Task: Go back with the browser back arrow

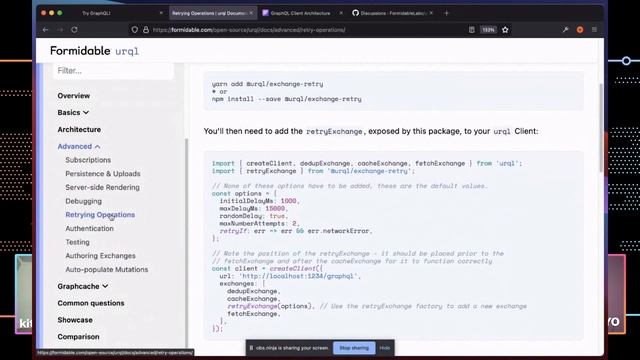Action: (45, 30)
